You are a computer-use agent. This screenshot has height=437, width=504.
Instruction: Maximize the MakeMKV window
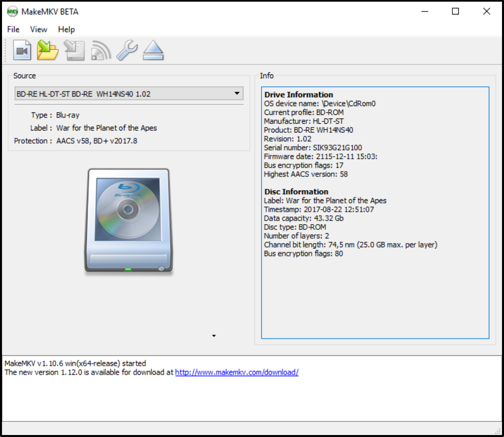[455, 12]
